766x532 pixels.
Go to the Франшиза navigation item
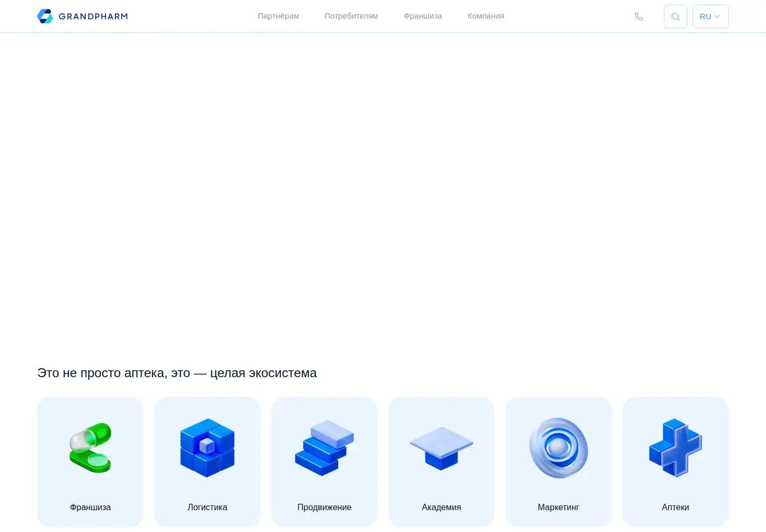click(423, 16)
